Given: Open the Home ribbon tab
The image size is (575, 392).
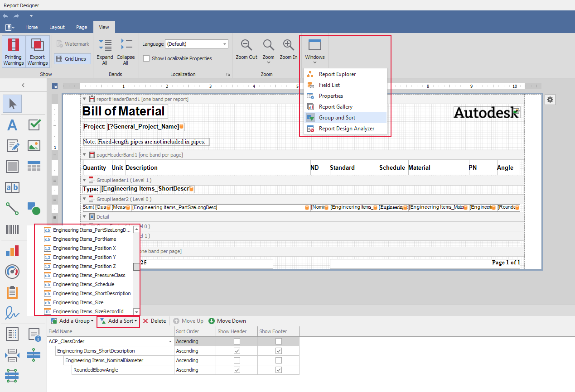Looking at the screenshot, I should click(x=32, y=27).
